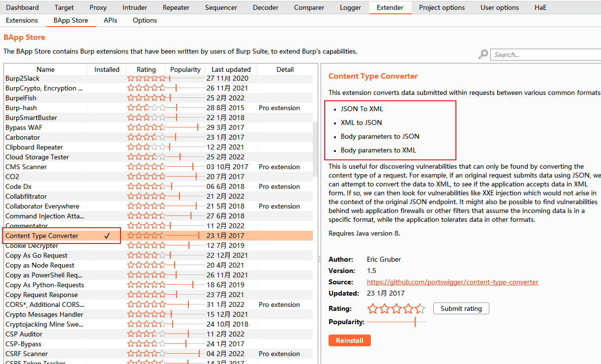601x364 pixels.
Task: Select the CSP-Bypass extension
Action: pos(158,344)
